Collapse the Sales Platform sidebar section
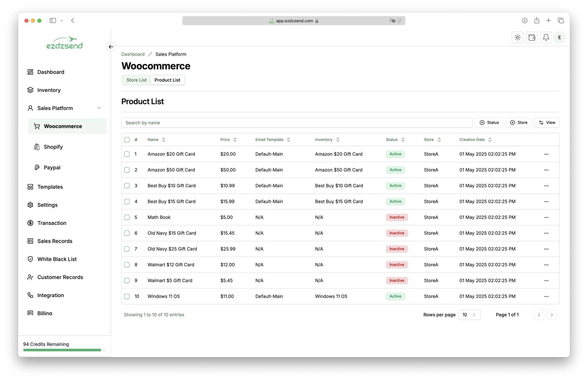This screenshot has width=588, height=381. coord(99,108)
